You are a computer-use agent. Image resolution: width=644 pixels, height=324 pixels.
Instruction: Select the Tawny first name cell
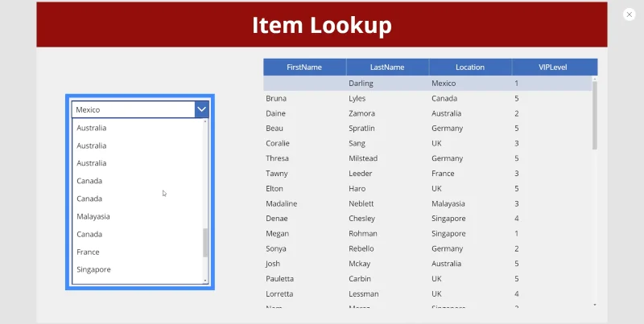click(x=277, y=174)
